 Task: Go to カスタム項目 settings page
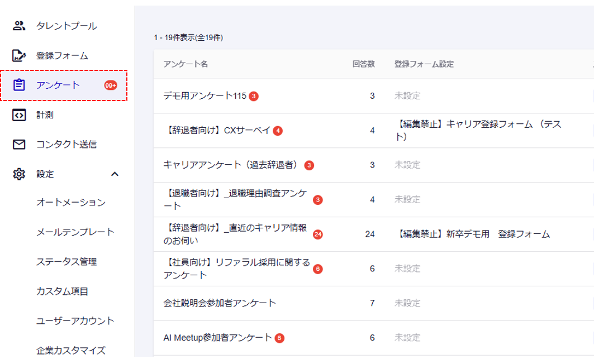(x=62, y=291)
